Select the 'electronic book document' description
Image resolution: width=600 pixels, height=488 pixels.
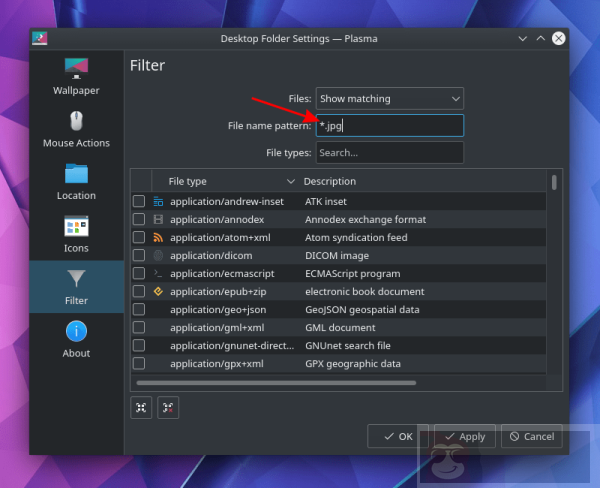pyautogui.click(x=365, y=292)
